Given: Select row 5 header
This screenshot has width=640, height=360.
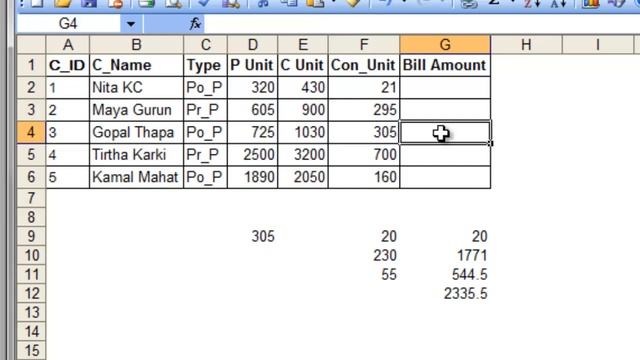Looking at the screenshot, I should click(31, 155).
